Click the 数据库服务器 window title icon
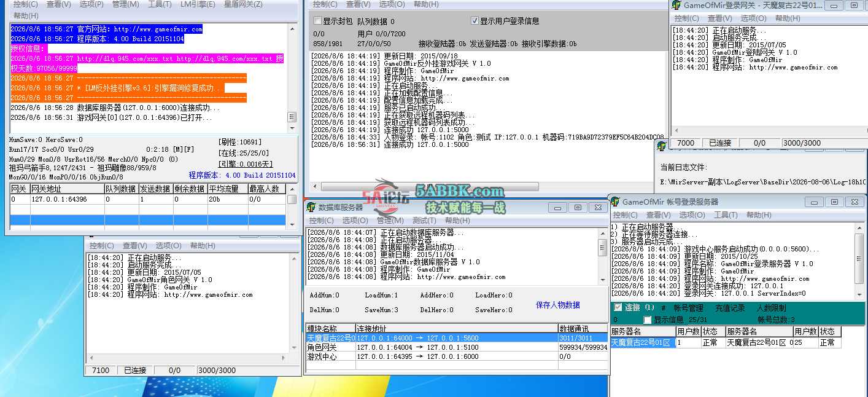The height and width of the screenshot is (397, 868). [311, 207]
